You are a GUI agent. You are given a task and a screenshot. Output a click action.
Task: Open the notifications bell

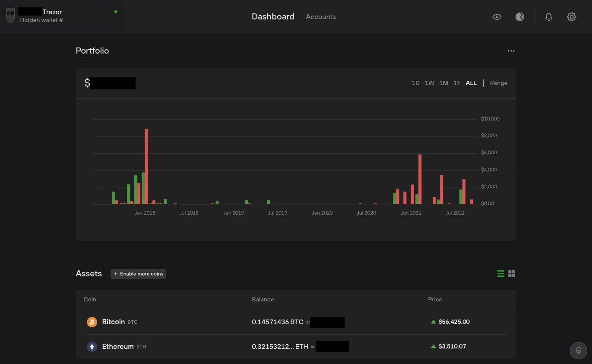549,17
